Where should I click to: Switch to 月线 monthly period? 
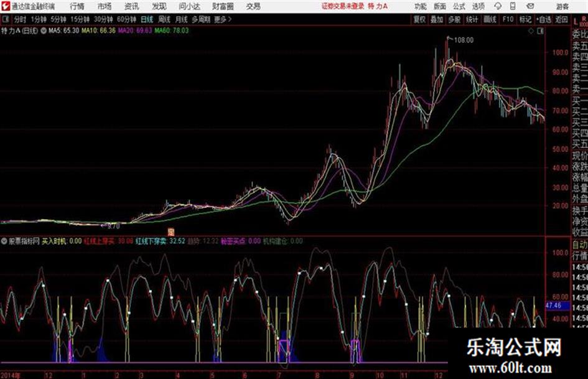click(x=182, y=19)
